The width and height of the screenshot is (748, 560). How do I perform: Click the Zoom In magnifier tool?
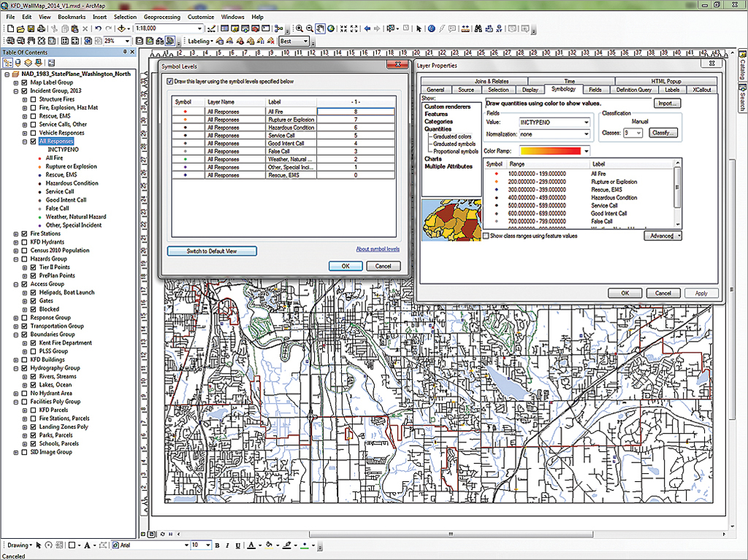tap(299, 28)
